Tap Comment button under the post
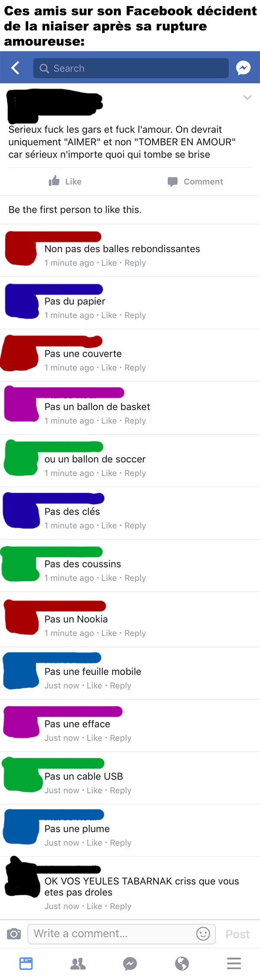Image resolution: width=260 pixels, height=980 pixels. pyautogui.click(x=195, y=181)
